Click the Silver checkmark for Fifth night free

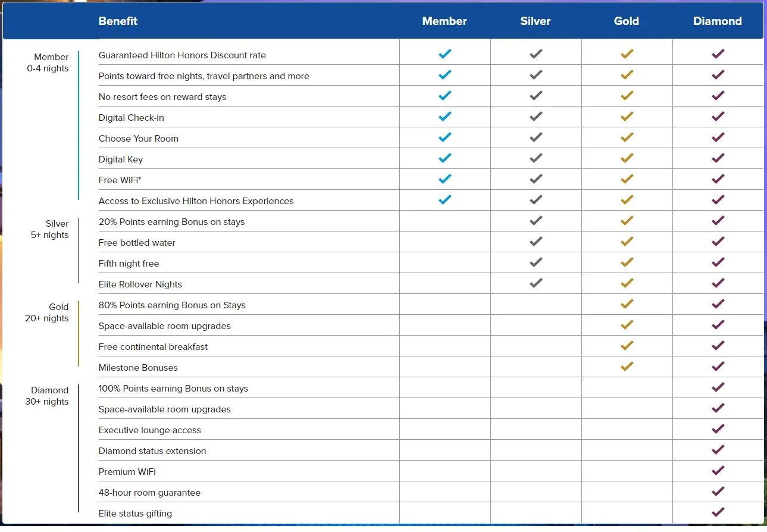(536, 262)
